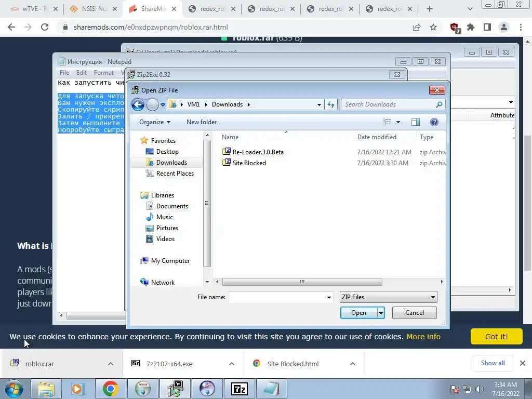Image resolution: width=532 pixels, height=399 pixels.
Task: Cancel the Open ZIP File dialog
Action: 414,313
